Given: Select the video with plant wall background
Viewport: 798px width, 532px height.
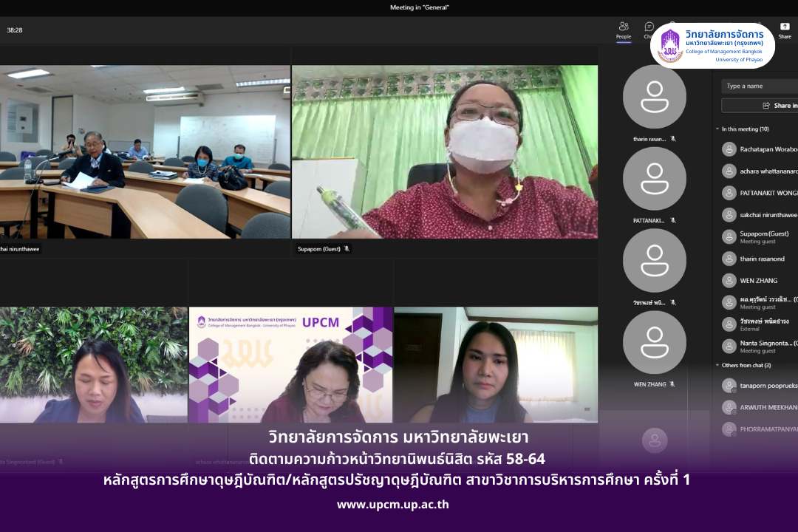Looking at the screenshot, I should 94,364.
